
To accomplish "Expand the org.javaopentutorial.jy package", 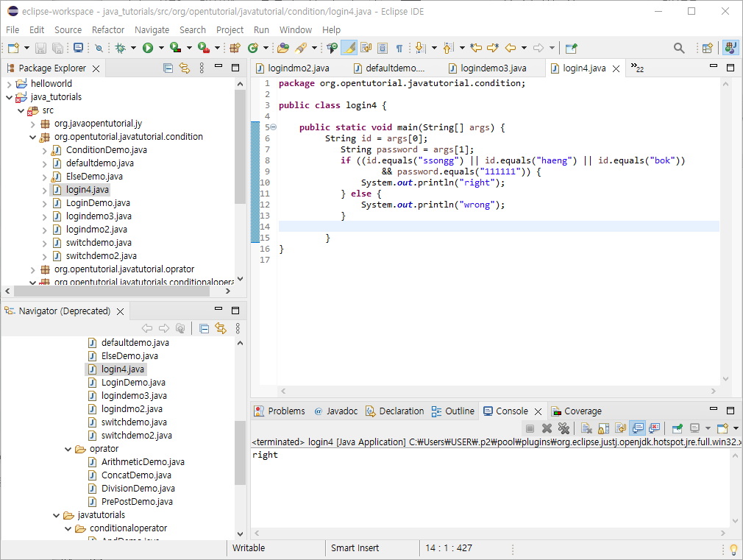I will click(32, 124).
